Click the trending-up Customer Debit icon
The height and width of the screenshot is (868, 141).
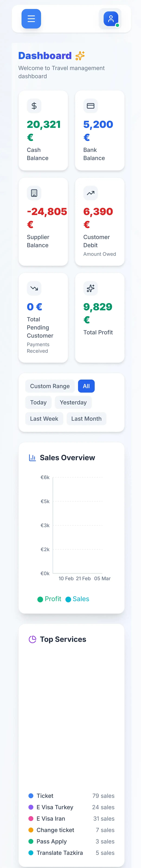(90, 193)
